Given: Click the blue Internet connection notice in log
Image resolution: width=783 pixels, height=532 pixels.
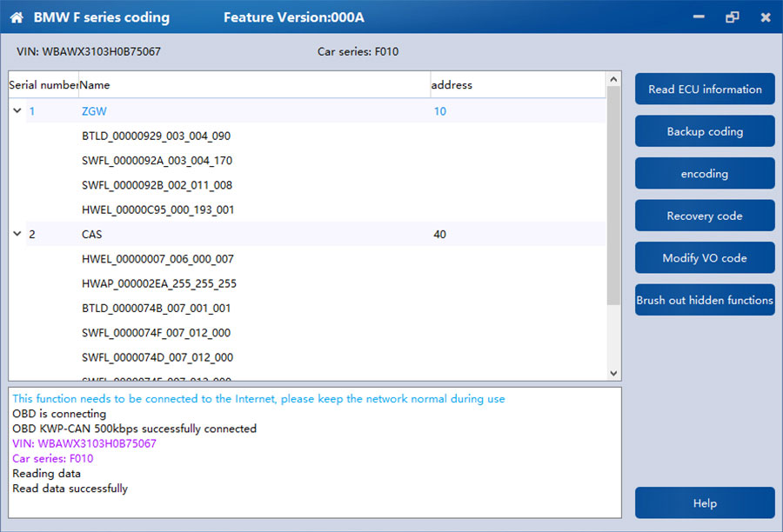Looking at the screenshot, I should pyautogui.click(x=258, y=399).
